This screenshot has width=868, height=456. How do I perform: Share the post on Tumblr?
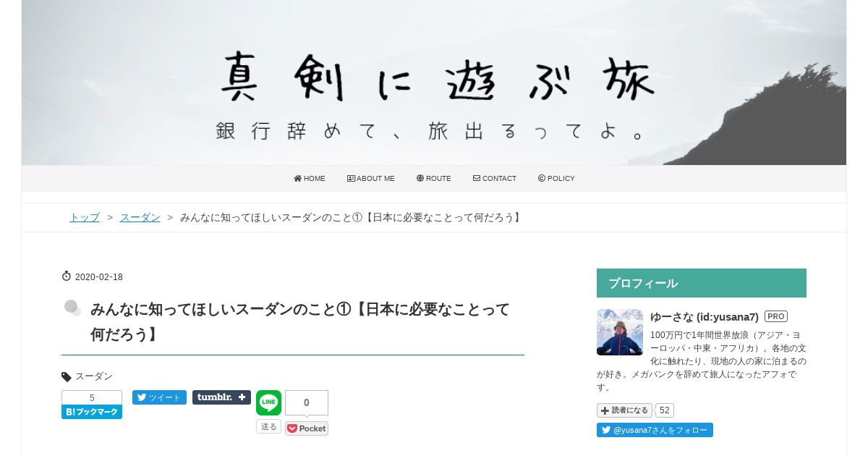tap(221, 397)
